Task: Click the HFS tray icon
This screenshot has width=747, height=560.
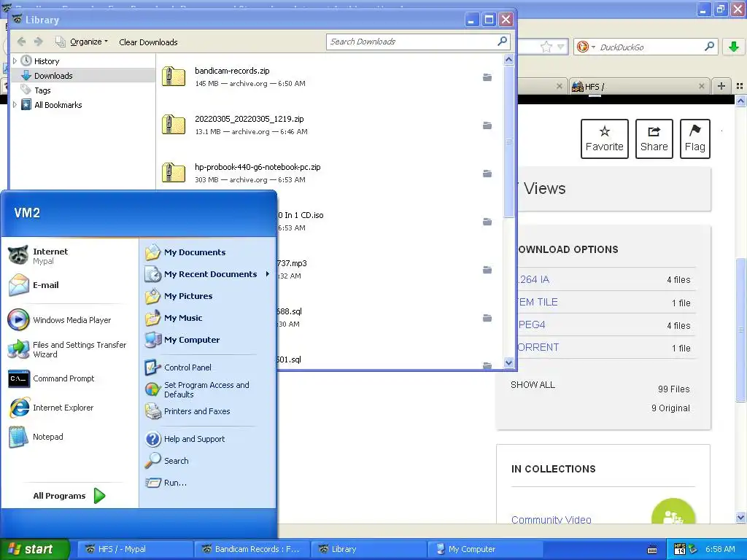Action: click(x=680, y=549)
